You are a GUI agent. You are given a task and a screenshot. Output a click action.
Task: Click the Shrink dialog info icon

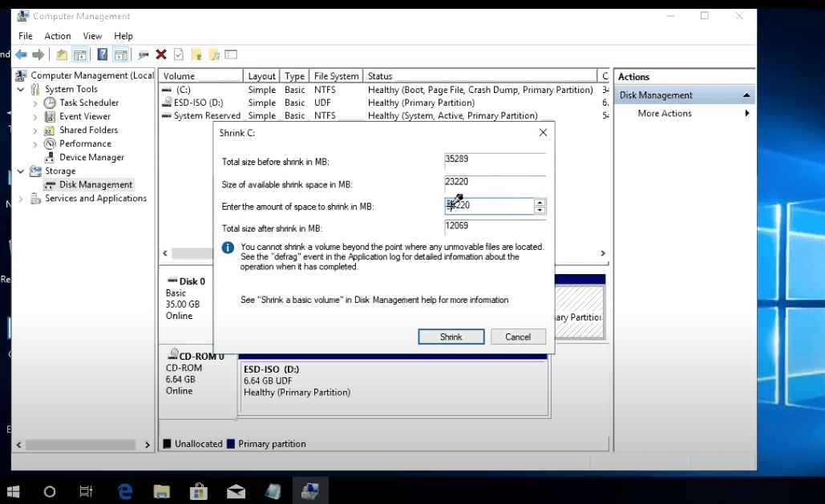click(x=228, y=248)
